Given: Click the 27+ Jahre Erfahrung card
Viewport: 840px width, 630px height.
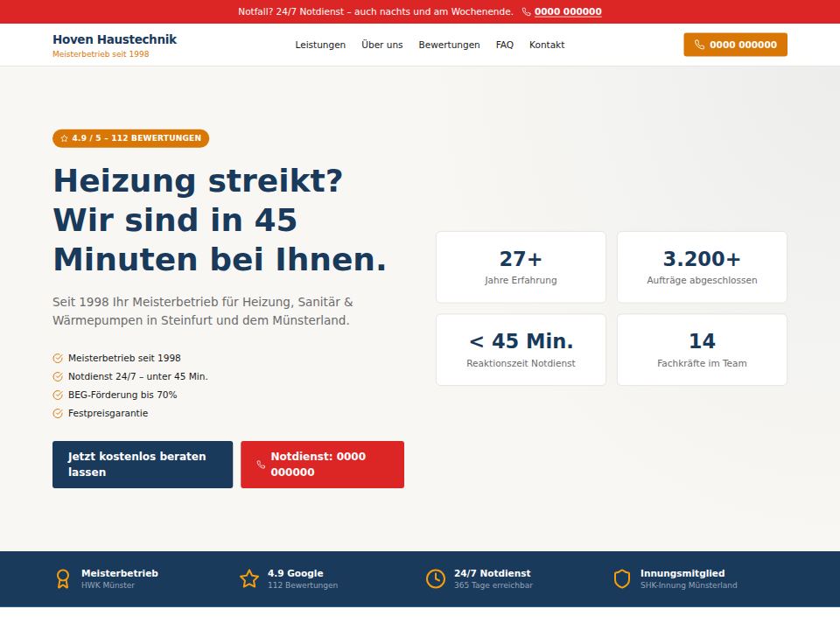Looking at the screenshot, I should pos(521,268).
